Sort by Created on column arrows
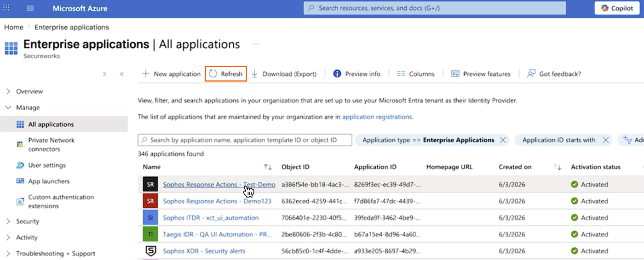The image size is (644, 260). click(558, 167)
